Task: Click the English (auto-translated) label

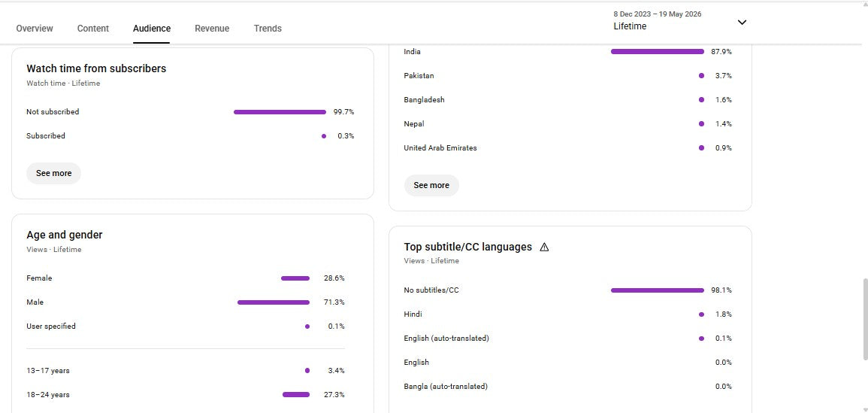Action: pyautogui.click(x=446, y=339)
